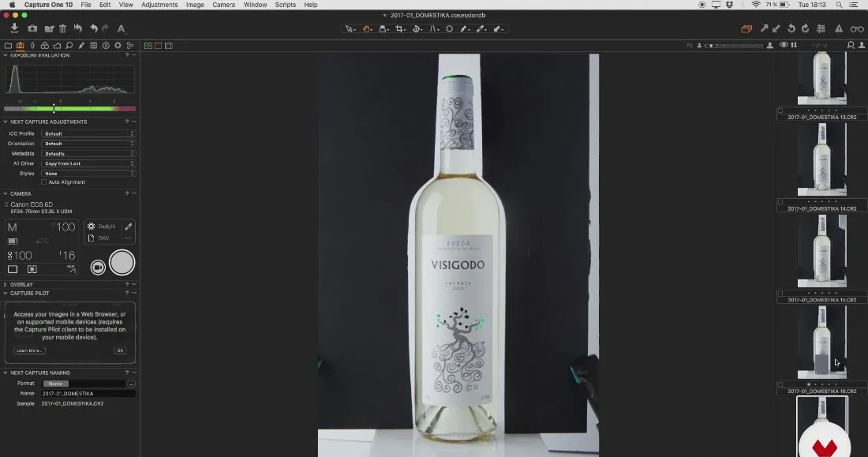The image size is (868, 457).
Task: Toggle the eye visibility icon above the browser
Action: click(784, 46)
